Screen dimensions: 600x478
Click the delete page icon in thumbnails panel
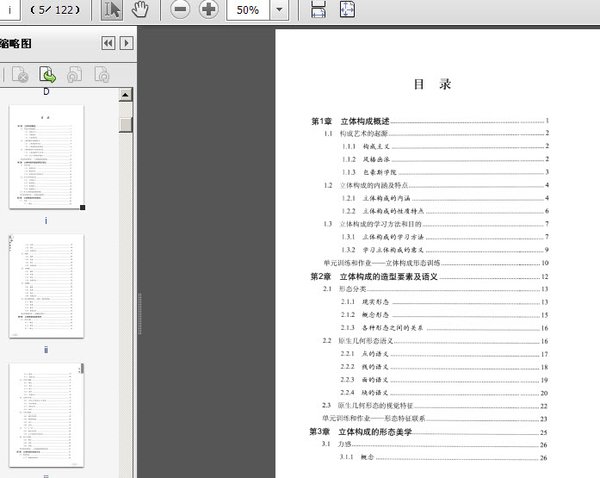pos(20,74)
